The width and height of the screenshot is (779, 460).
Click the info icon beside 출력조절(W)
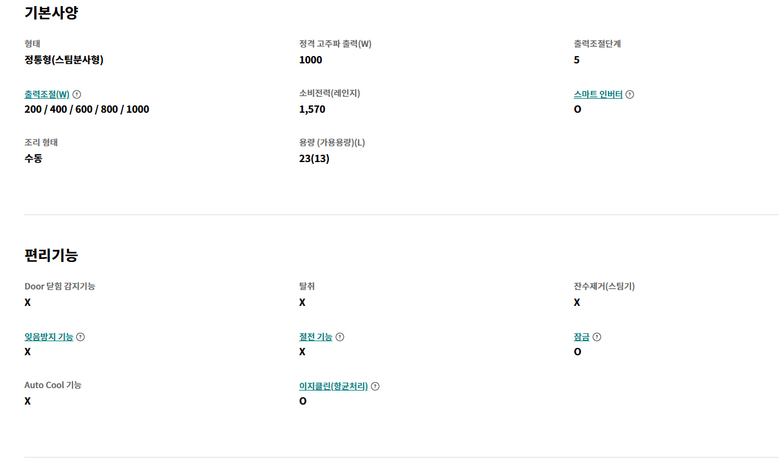click(77, 94)
